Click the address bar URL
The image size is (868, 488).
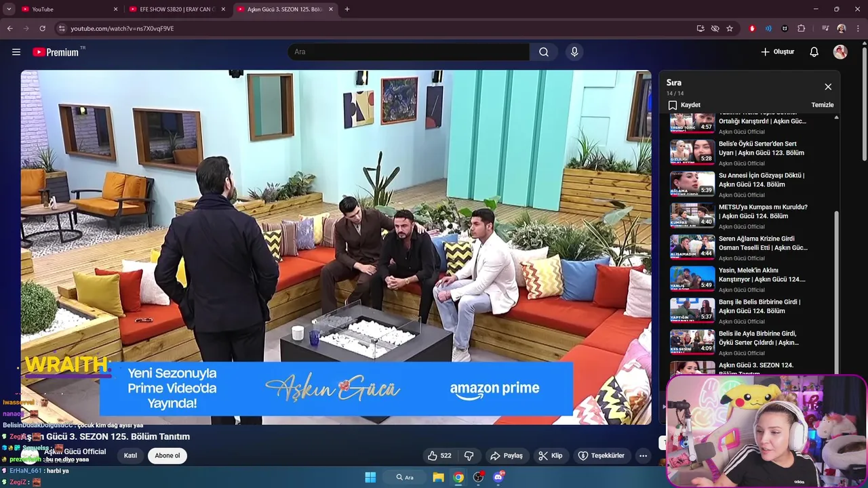point(122,28)
